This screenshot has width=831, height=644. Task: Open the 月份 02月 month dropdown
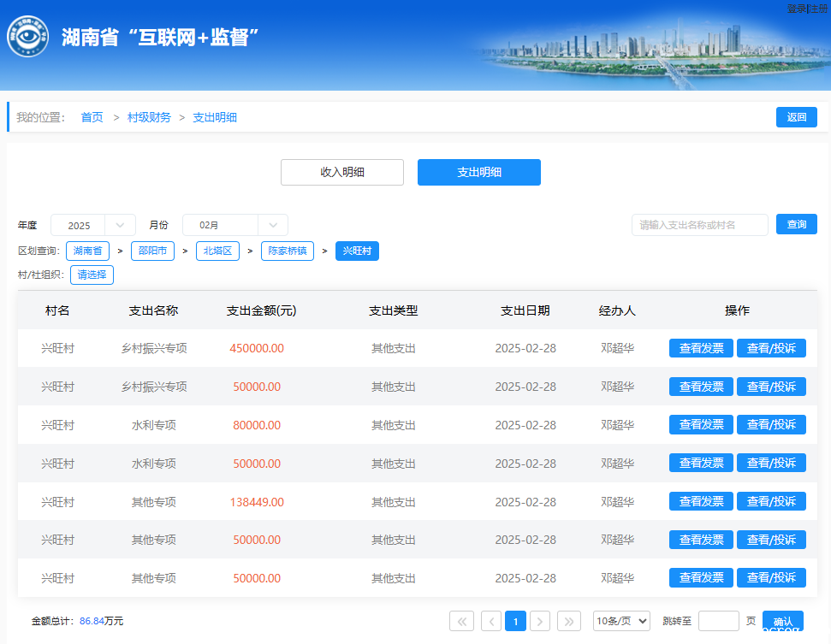(234, 225)
